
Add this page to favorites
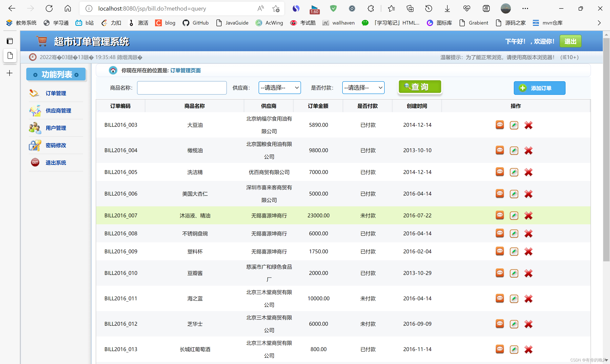(276, 9)
